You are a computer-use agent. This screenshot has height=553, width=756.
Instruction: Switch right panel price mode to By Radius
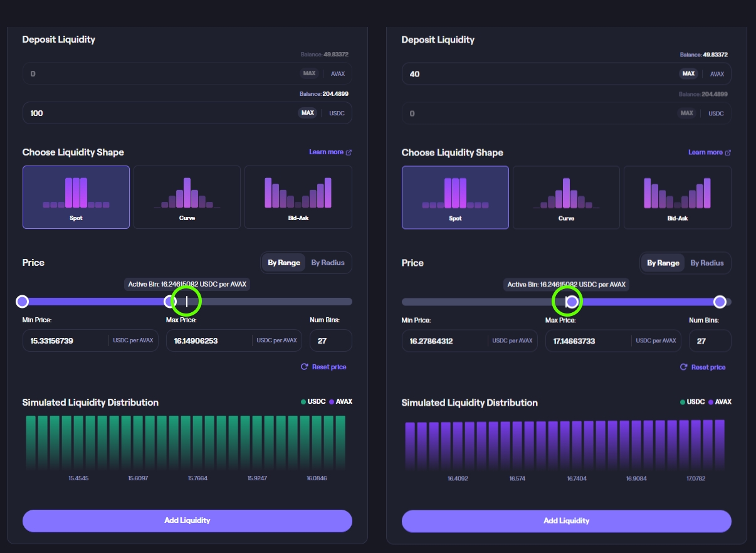click(707, 263)
